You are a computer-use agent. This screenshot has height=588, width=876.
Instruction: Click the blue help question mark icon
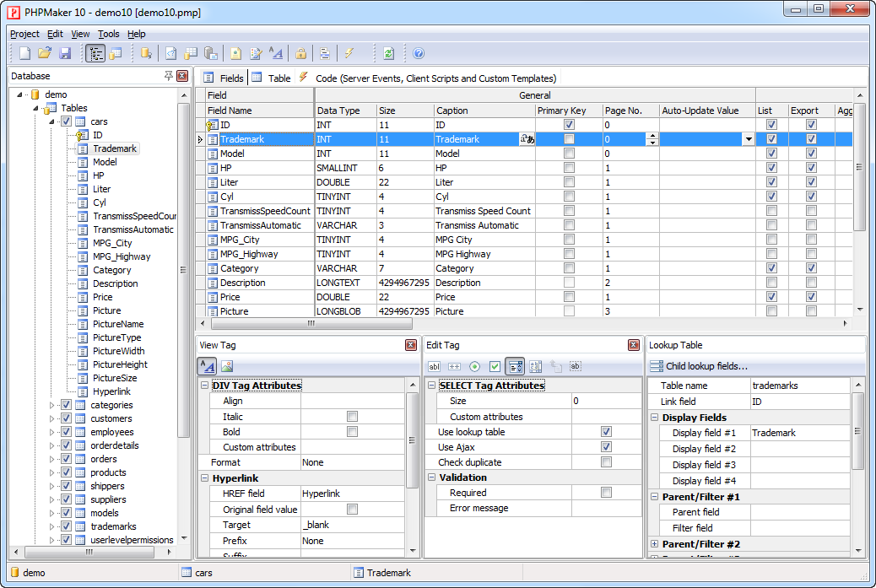pos(419,53)
